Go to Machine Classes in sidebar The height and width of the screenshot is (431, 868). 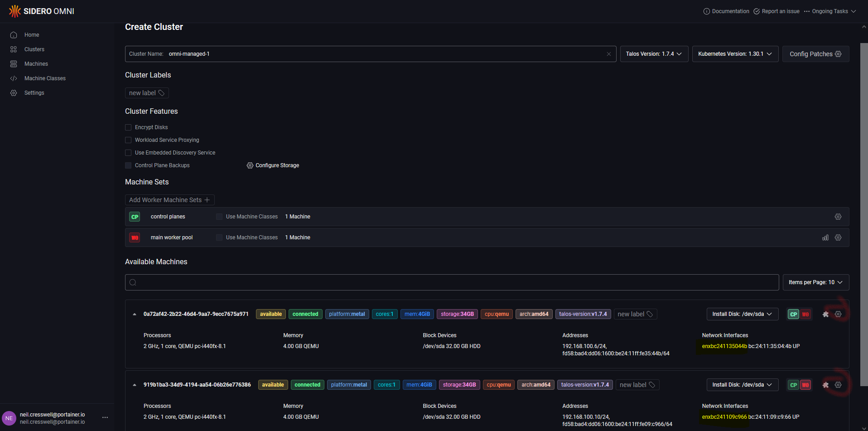(45, 78)
